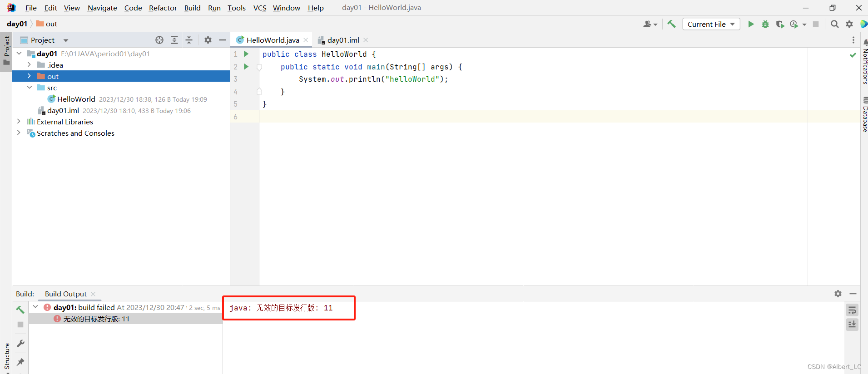
Task: Open Current File run configuration dropdown
Action: point(711,24)
